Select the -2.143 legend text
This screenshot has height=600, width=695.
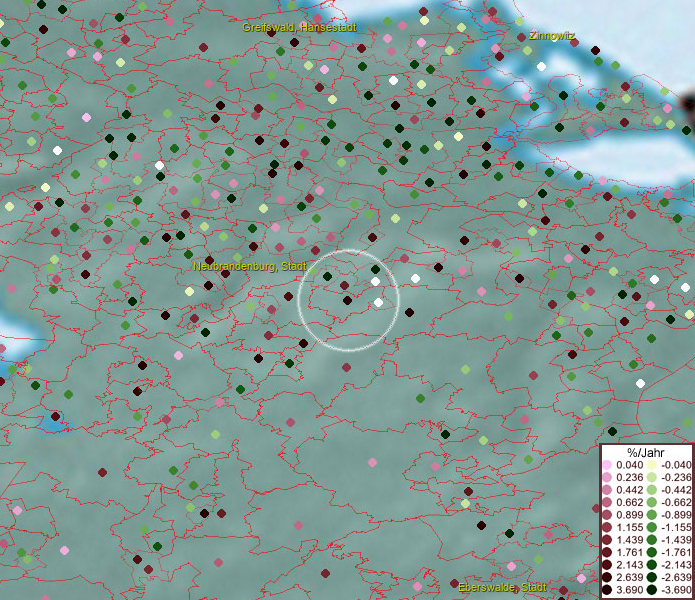(x=676, y=565)
